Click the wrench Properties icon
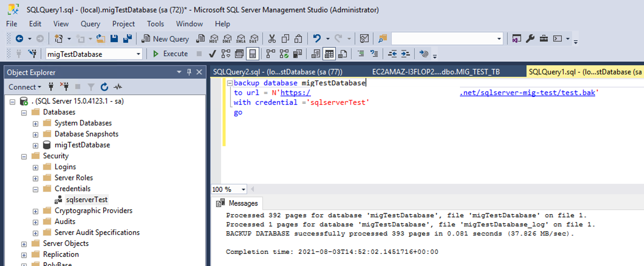 pyautogui.click(x=530, y=39)
